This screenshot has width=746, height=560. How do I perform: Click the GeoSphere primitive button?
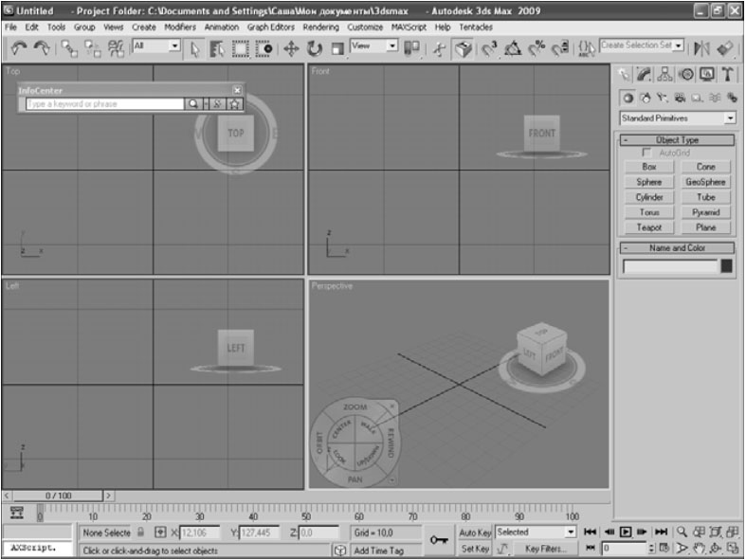pos(705,182)
